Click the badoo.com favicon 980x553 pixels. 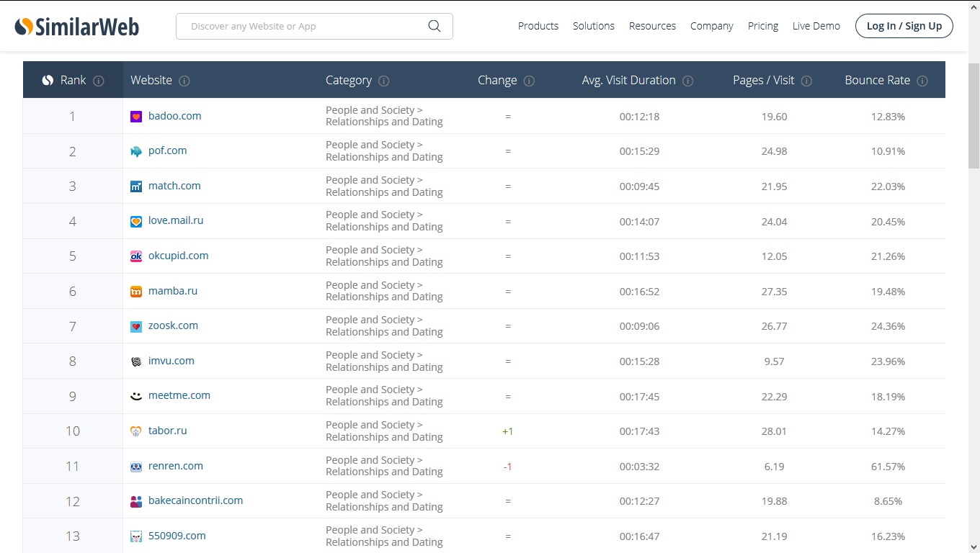(x=136, y=116)
